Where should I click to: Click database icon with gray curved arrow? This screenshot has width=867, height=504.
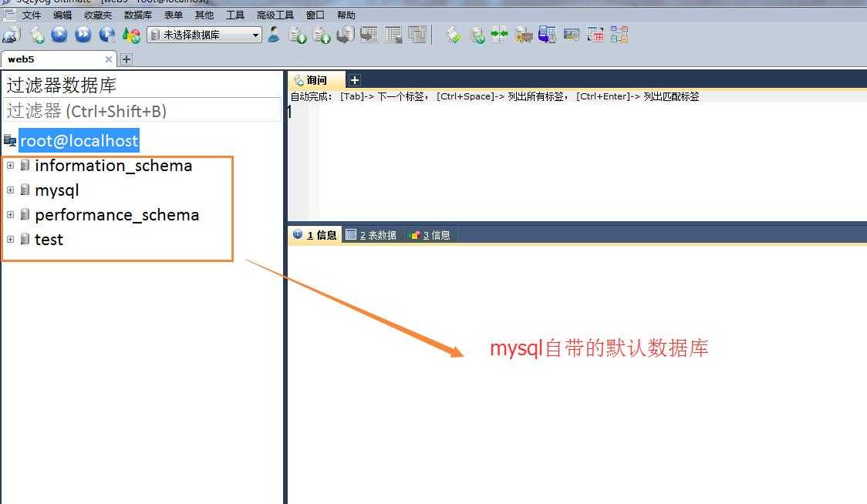click(x=346, y=35)
